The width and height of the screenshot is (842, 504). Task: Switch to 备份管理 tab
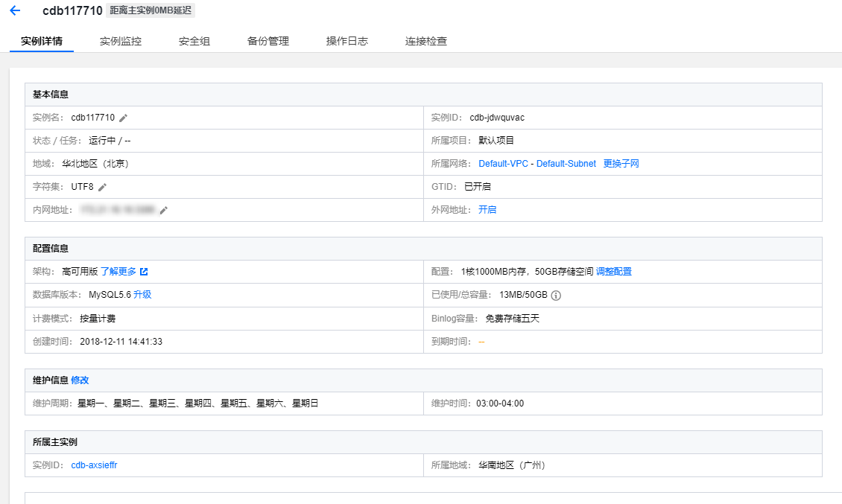pyautogui.click(x=268, y=41)
